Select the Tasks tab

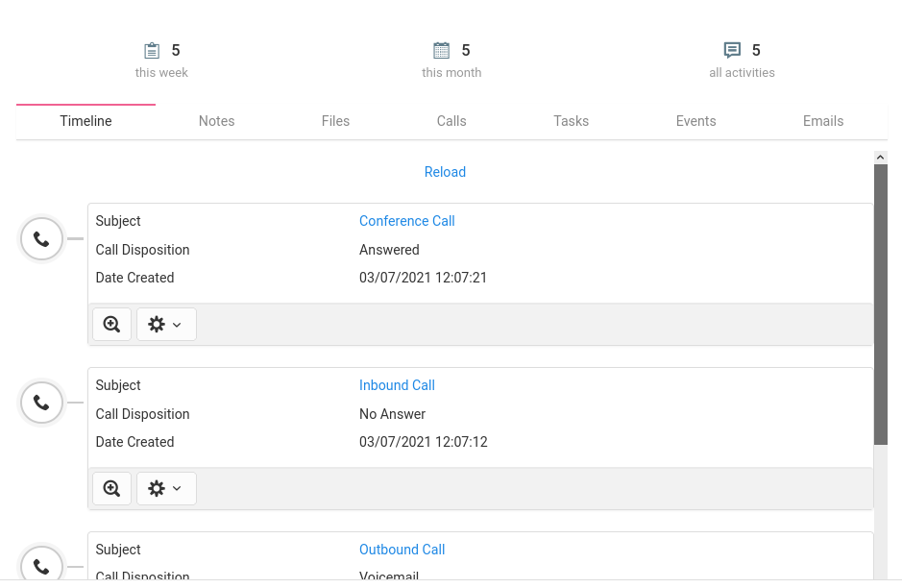click(571, 121)
